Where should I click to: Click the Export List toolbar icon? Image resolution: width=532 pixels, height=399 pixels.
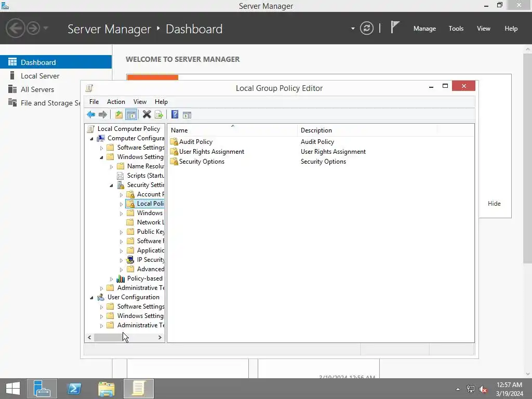(x=159, y=115)
